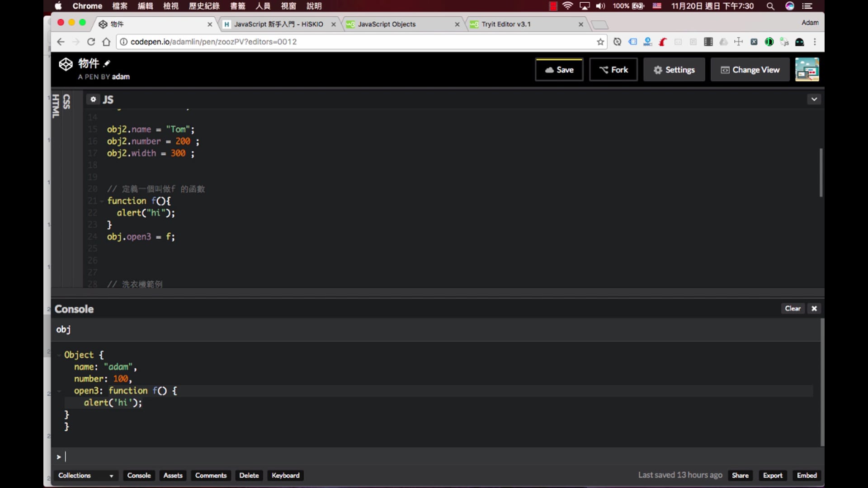
Task: Toggle the Console panel from footer
Action: pos(139,475)
